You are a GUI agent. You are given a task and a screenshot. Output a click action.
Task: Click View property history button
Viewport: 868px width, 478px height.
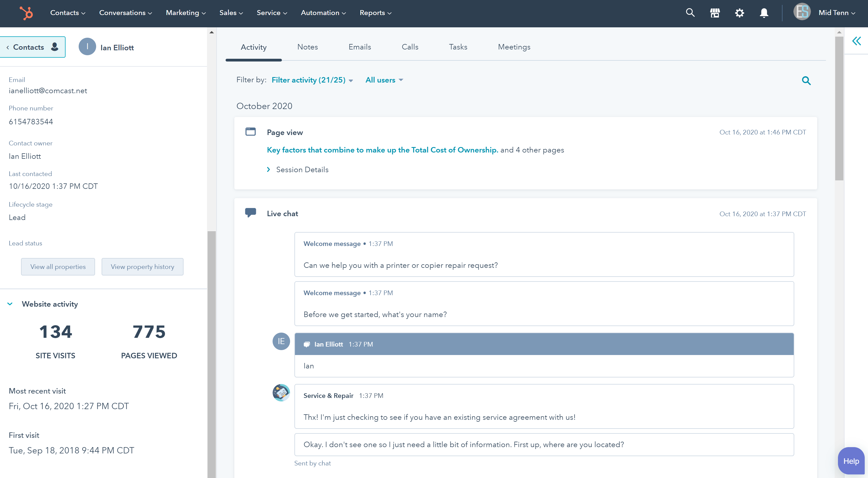tap(143, 267)
